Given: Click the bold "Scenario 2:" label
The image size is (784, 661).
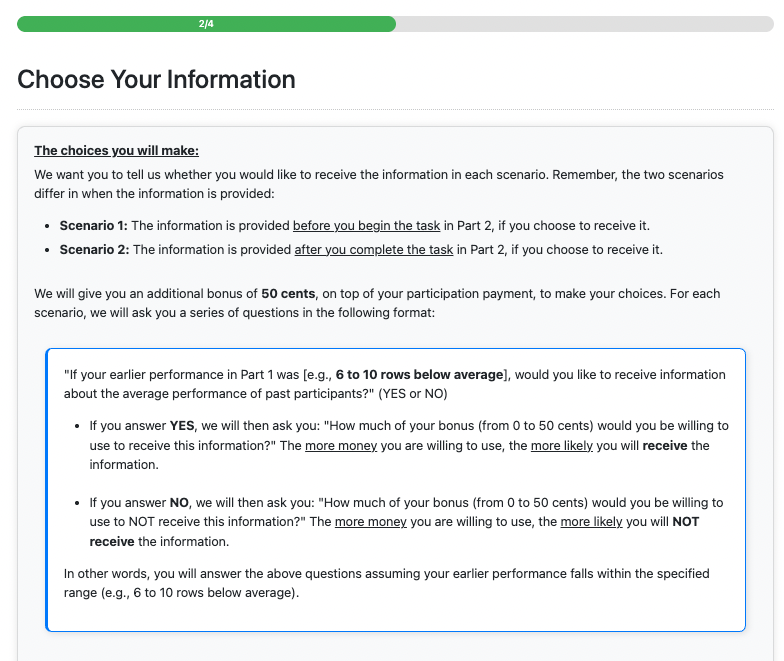Looking at the screenshot, I should pos(94,249).
